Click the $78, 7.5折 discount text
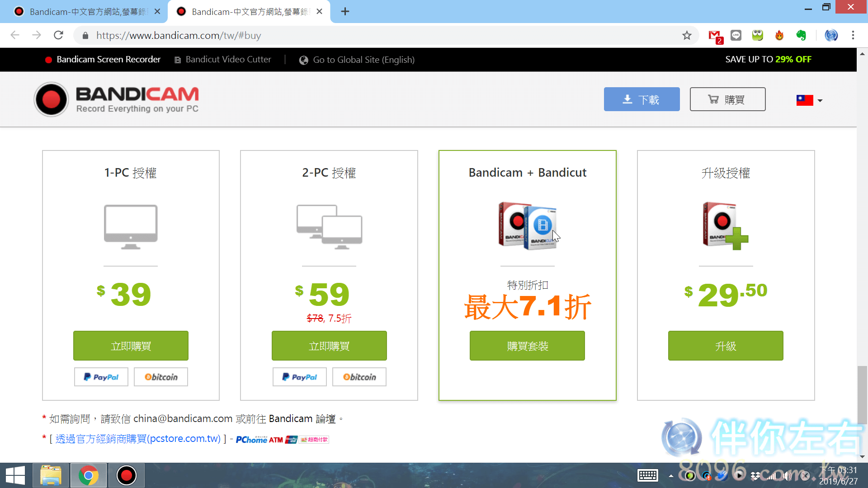This screenshot has width=868, height=488. point(329,319)
